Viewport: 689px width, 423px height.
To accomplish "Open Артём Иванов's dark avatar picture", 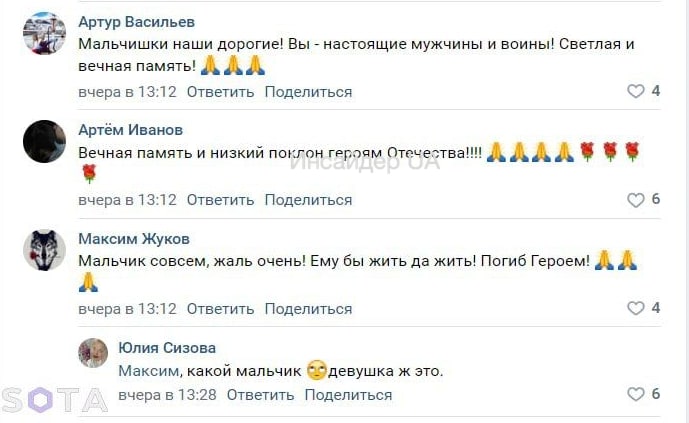I will tap(44, 143).
